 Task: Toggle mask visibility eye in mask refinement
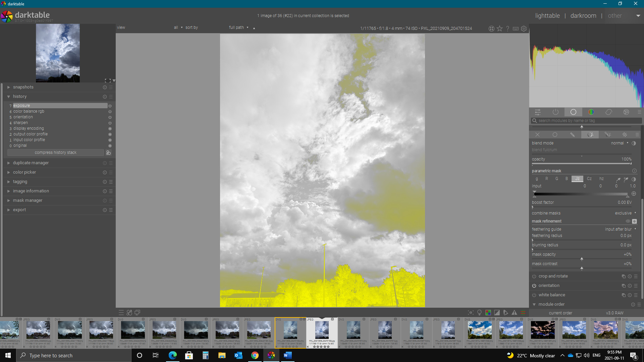628,221
